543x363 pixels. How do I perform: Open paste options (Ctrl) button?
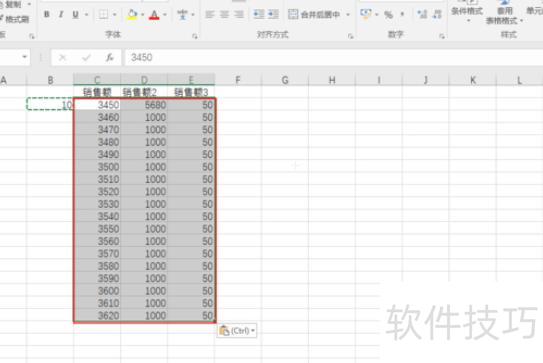pyautogui.click(x=237, y=330)
